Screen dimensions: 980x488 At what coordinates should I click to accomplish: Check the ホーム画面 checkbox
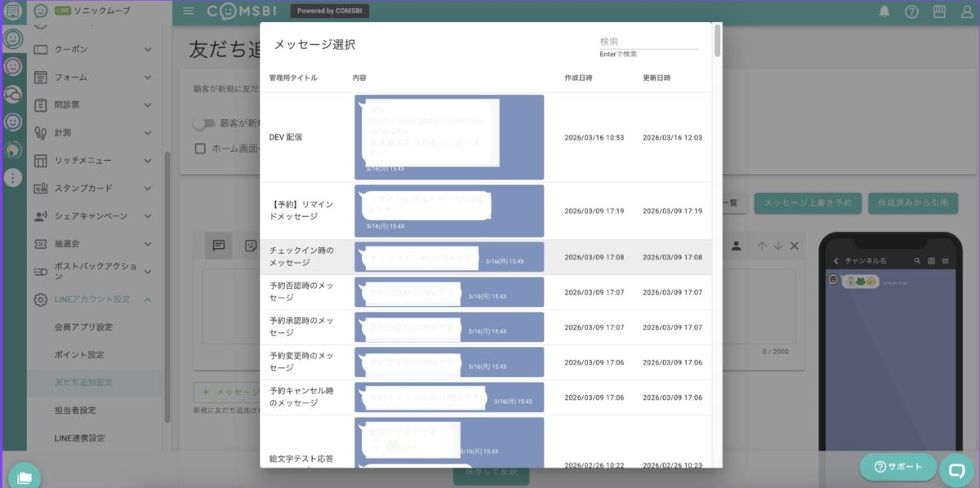pos(200,149)
